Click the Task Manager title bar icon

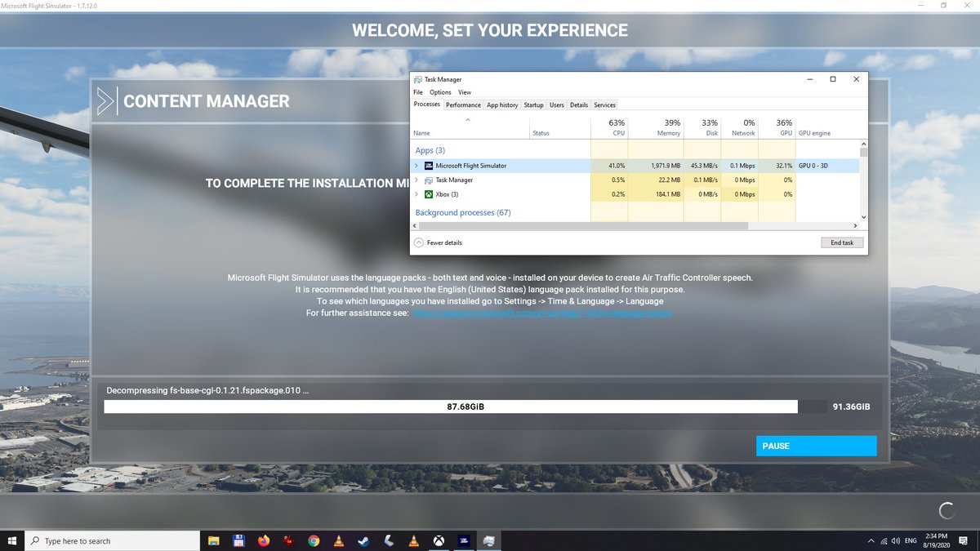click(418, 79)
